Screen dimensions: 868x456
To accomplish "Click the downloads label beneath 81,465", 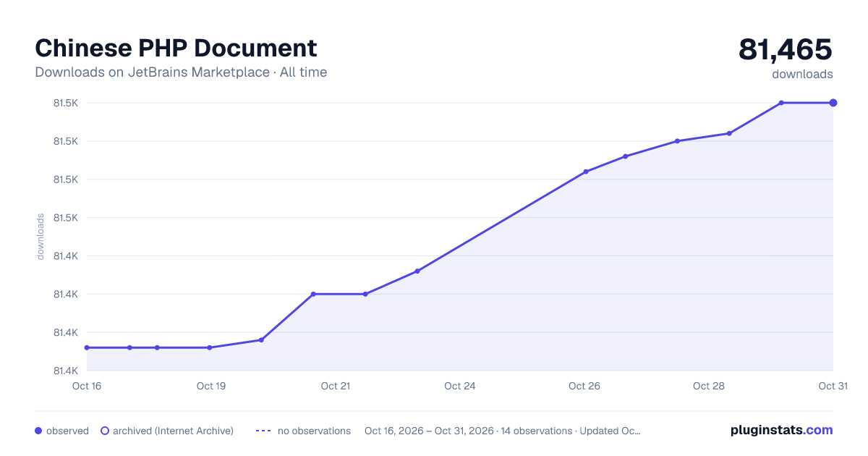I will click(x=802, y=74).
